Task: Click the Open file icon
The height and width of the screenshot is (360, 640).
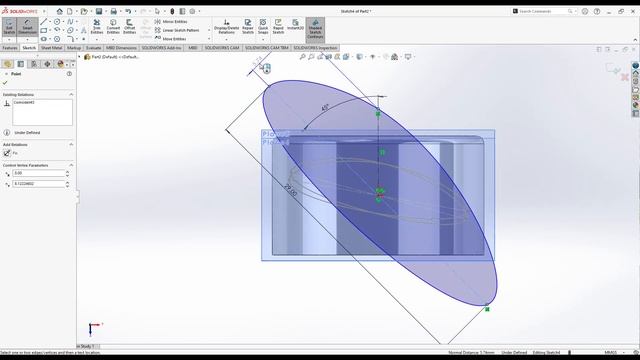Action: 84,11
